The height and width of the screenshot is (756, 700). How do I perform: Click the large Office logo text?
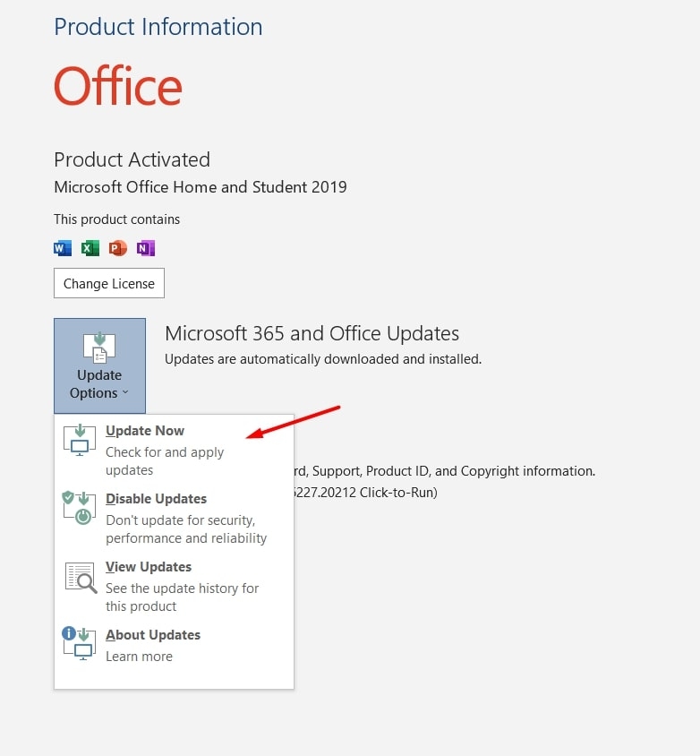coord(118,86)
